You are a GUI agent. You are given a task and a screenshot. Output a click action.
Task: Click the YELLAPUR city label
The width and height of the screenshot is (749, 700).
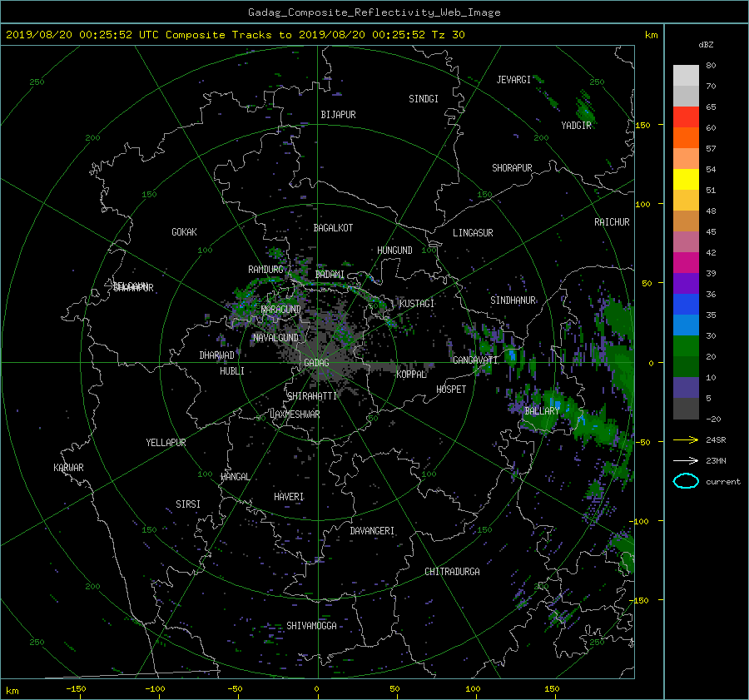click(x=166, y=443)
